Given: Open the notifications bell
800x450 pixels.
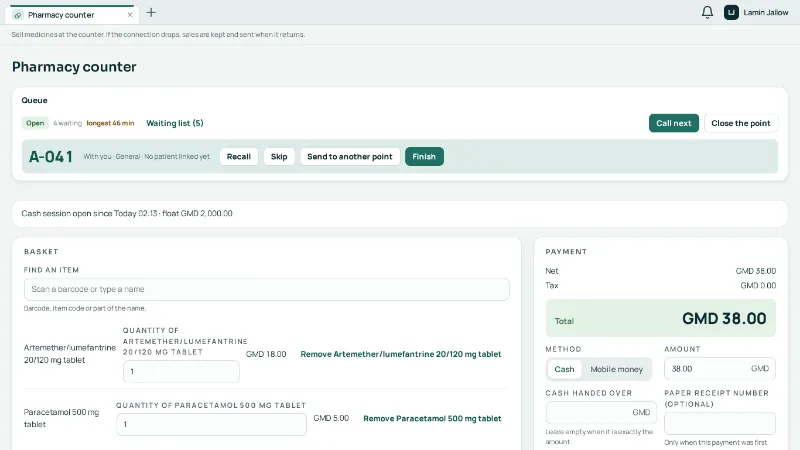Looking at the screenshot, I should point(707,12).
